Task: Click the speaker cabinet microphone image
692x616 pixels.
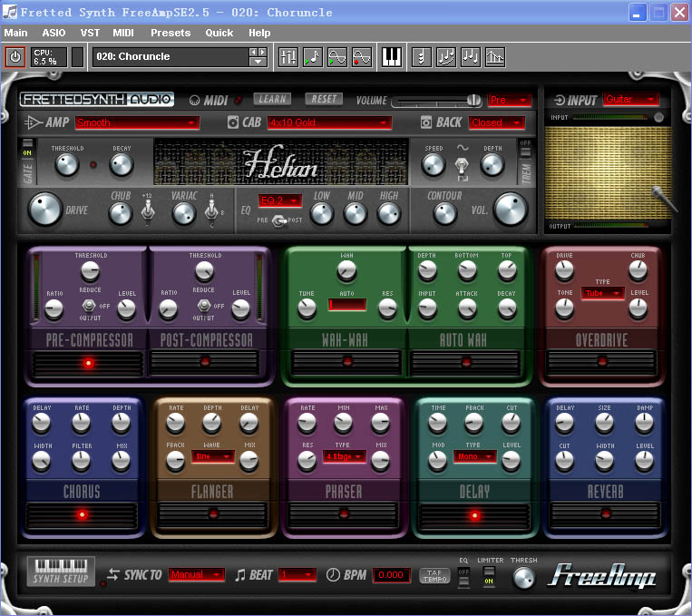Action: pyautogui.click(x=664, y=198)
